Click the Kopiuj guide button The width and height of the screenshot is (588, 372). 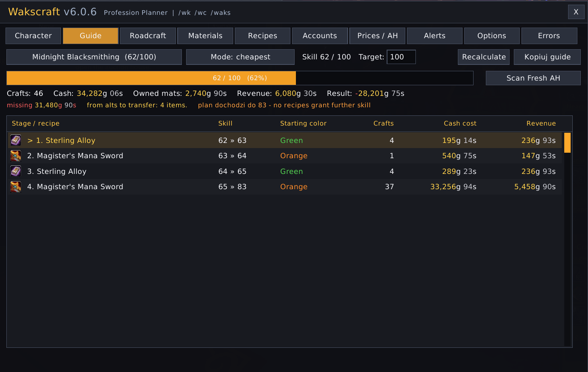[x=547, y=57]
